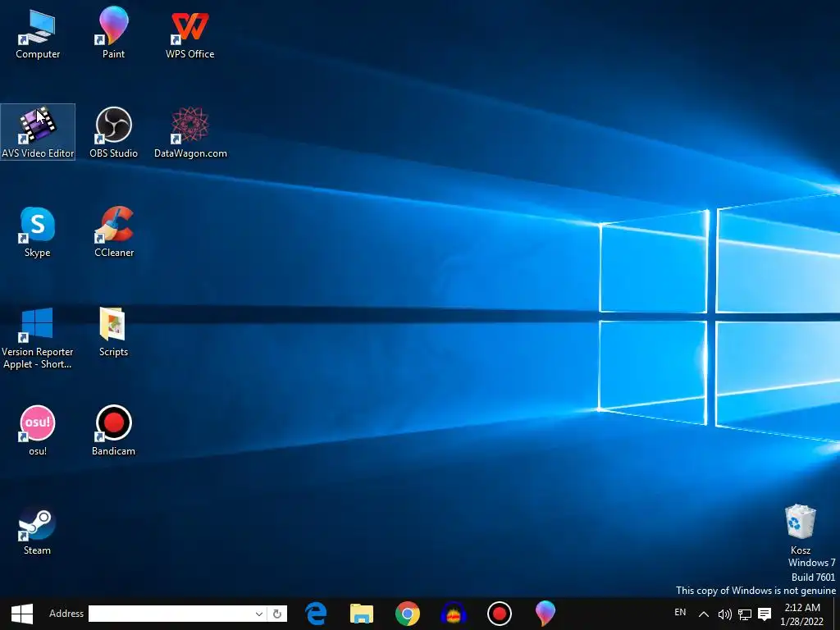Launch CCleaner from the desktop
This screenshot has height=630, width=840.
114,232
